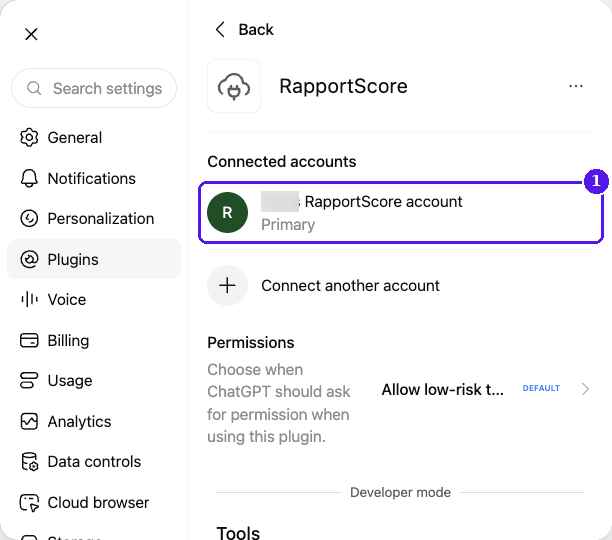
Task: Click the Billing card icon
Action: click(x=29, y=340)
